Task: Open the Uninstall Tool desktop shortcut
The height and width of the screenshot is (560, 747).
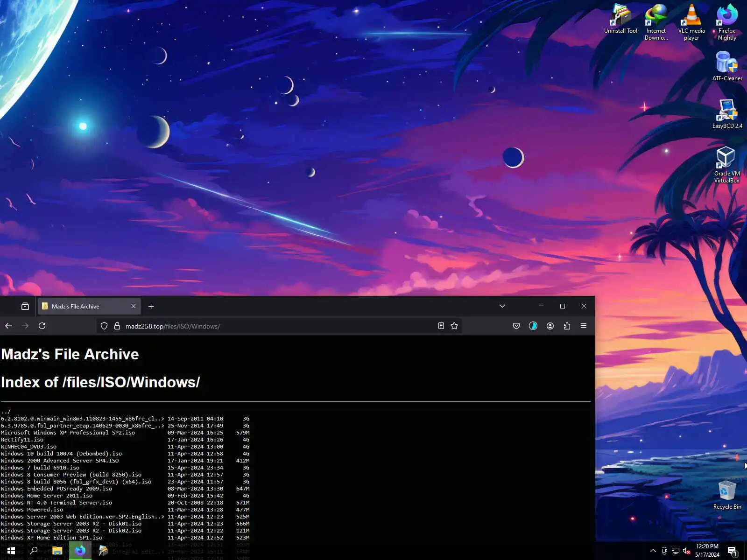Action: [620, 19]
